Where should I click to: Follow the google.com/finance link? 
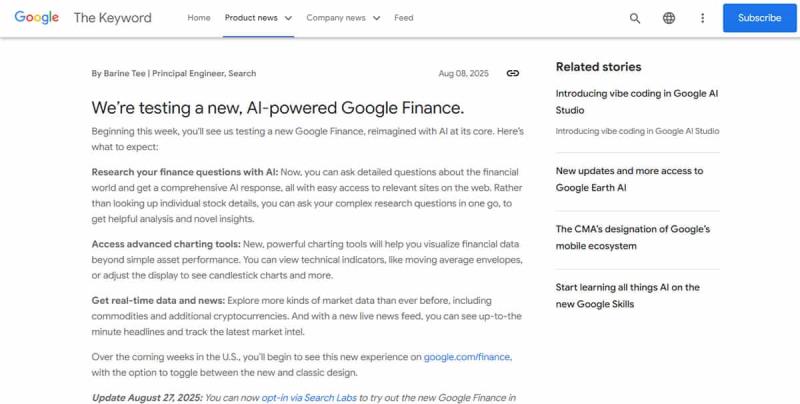467,356
